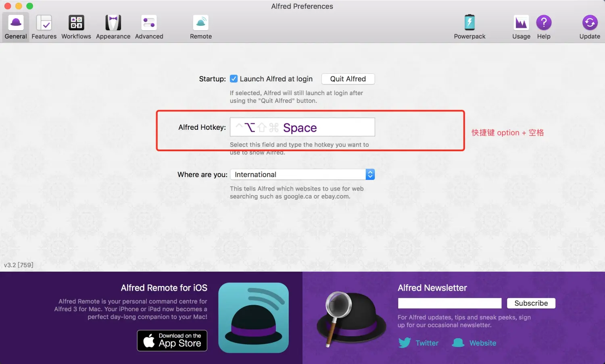Click the Alfred Remote for iOS heading

[x=164, y=288]
